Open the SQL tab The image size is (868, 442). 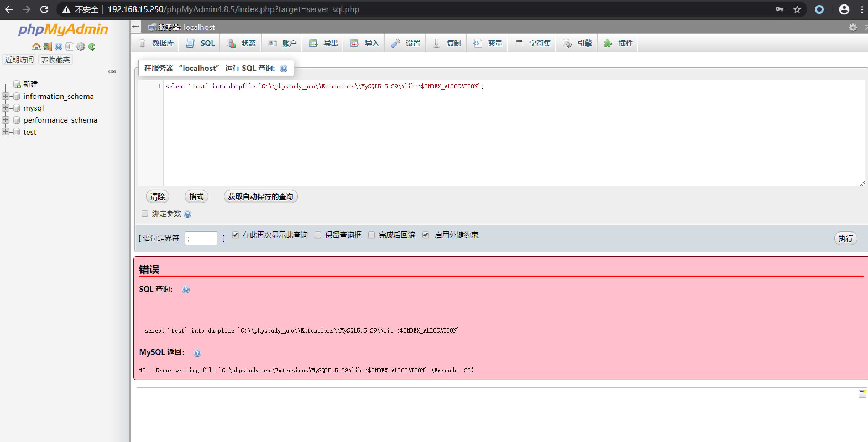coord(200,43)
